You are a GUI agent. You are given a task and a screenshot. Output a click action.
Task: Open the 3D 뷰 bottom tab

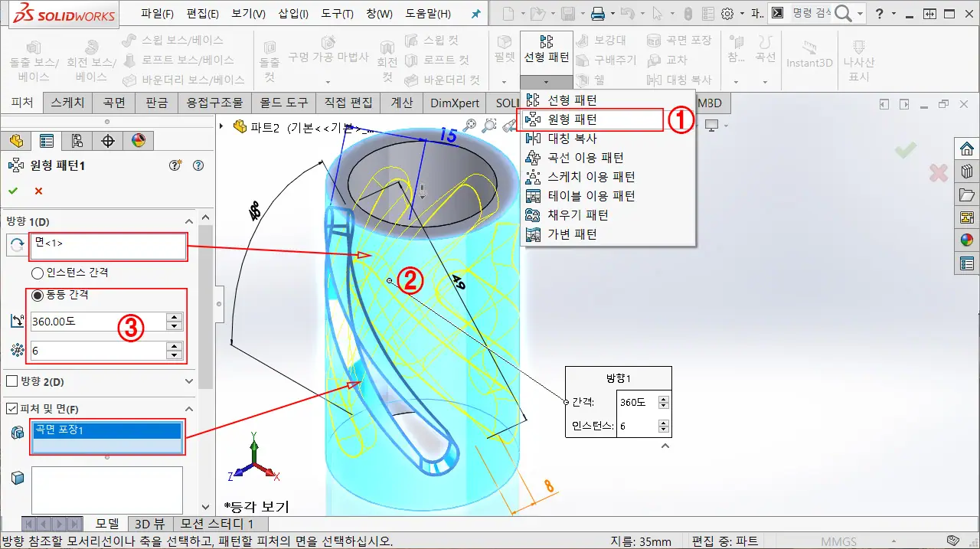pos(150,524)
